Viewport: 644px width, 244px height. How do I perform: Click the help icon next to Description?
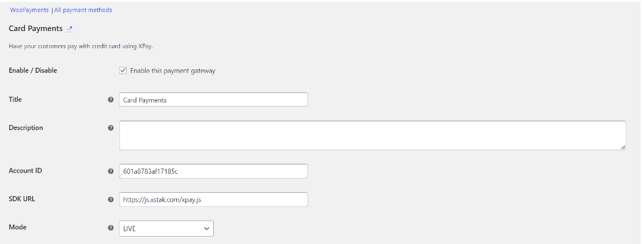pos(111,128)
